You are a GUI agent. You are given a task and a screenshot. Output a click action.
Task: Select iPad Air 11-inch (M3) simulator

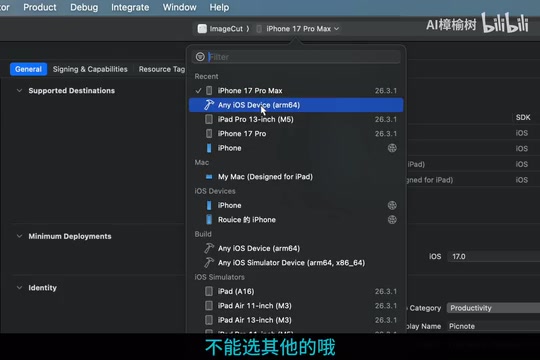(x=296, y=306)
